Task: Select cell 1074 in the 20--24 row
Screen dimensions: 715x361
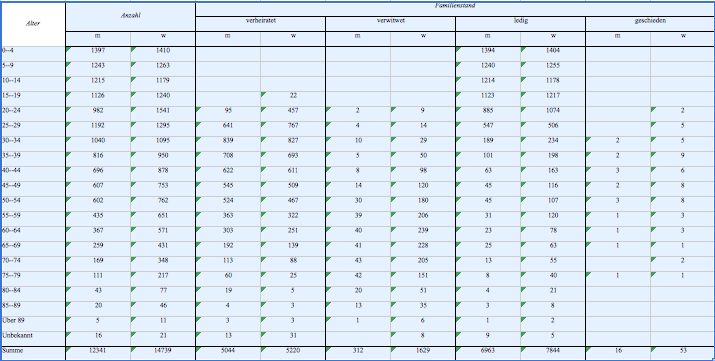Action: (x=553, y=114)
